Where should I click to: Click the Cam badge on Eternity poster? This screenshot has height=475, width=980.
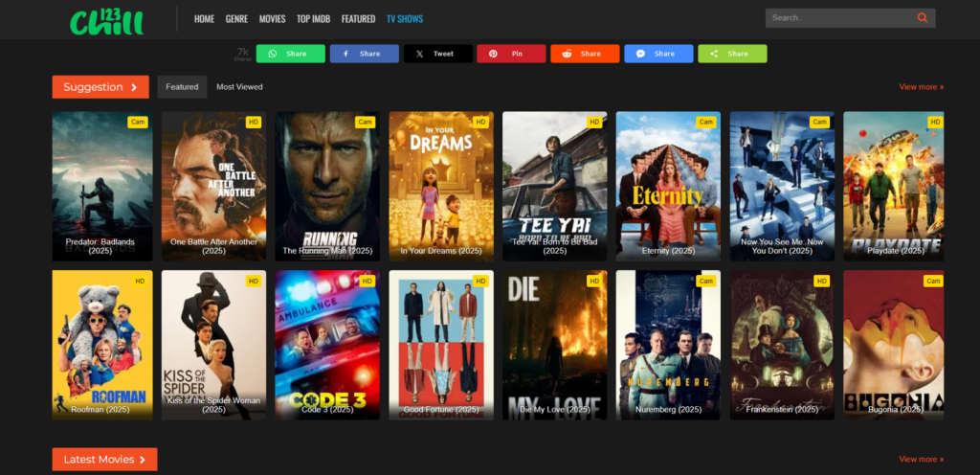click(705, 122)
